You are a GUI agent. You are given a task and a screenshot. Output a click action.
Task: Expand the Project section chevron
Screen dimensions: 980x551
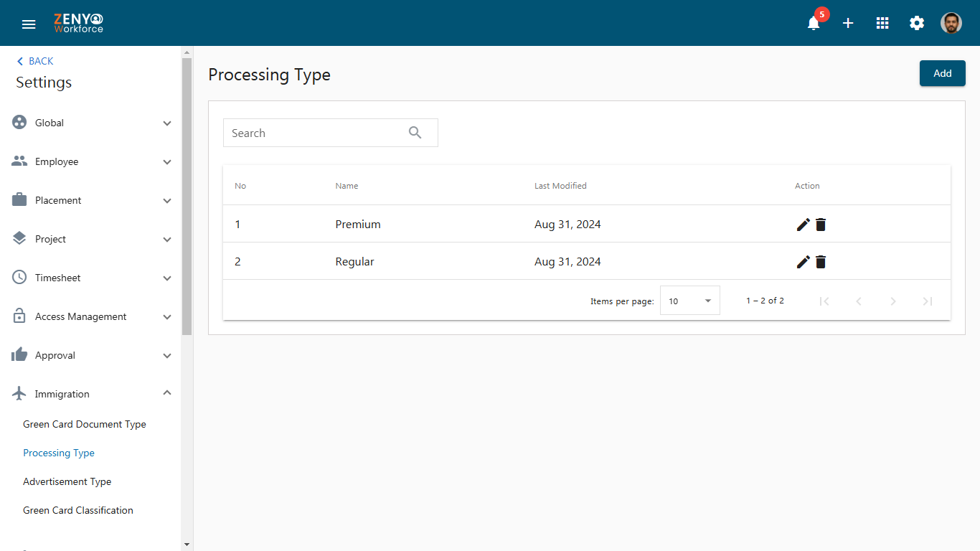click(167, 240)
